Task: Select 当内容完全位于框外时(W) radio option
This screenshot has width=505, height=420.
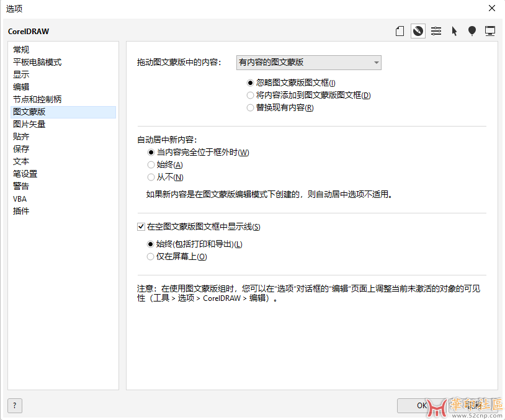Action: (199, 153)
